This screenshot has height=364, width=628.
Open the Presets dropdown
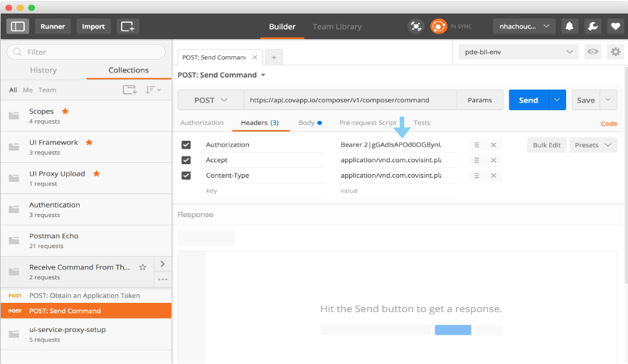592,145
